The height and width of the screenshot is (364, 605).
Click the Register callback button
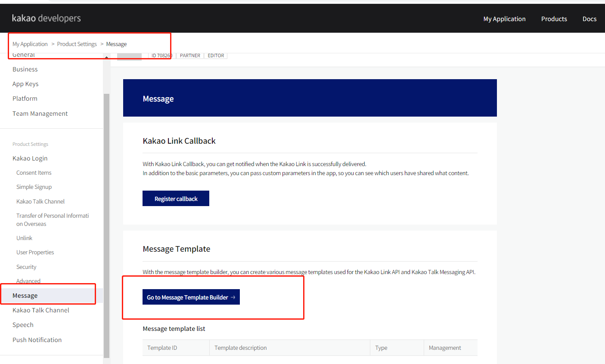coord(176,198)
